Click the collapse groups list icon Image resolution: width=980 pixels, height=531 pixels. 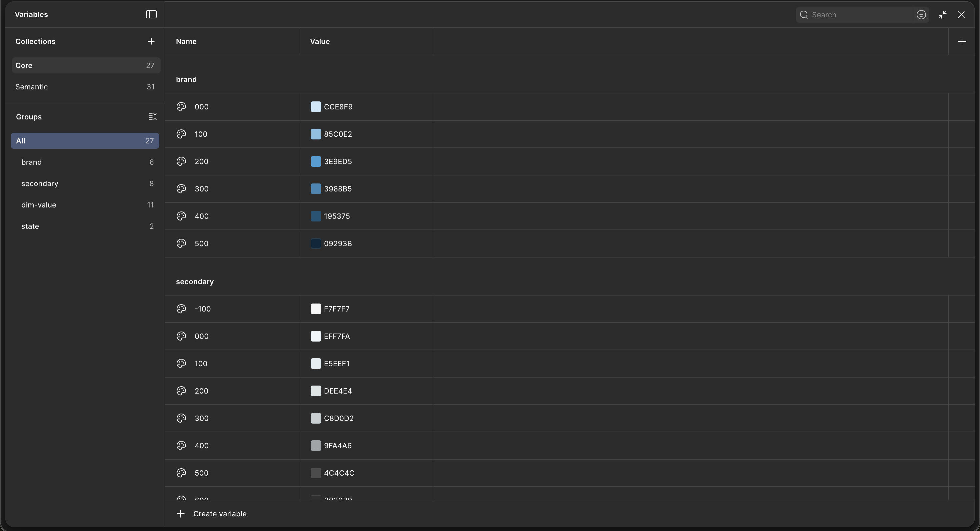[152, 117]
